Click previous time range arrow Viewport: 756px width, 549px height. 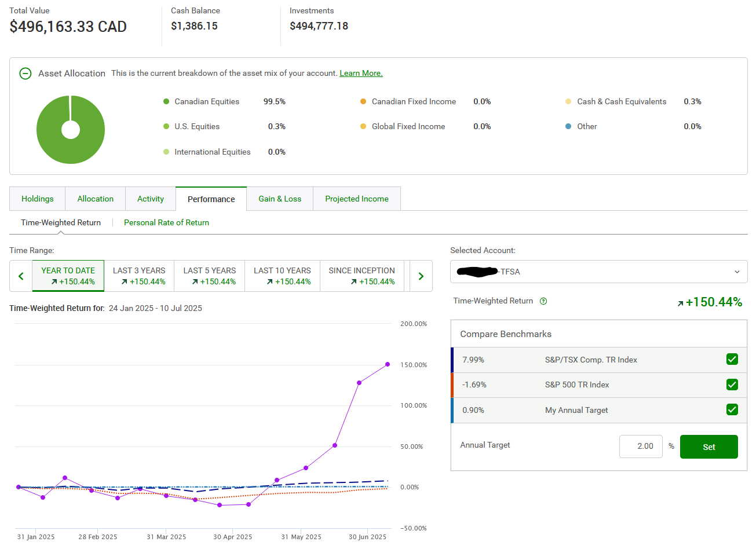(x=21, y=276)
